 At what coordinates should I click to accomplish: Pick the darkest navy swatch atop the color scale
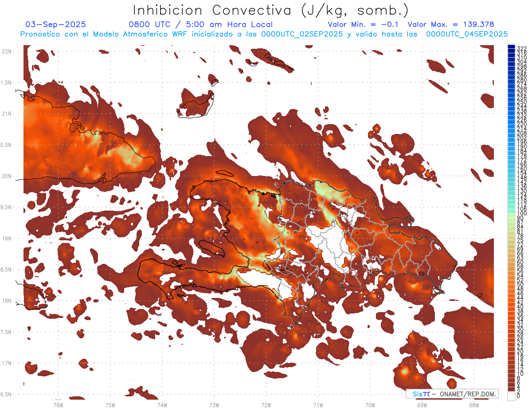click(512, 47)
